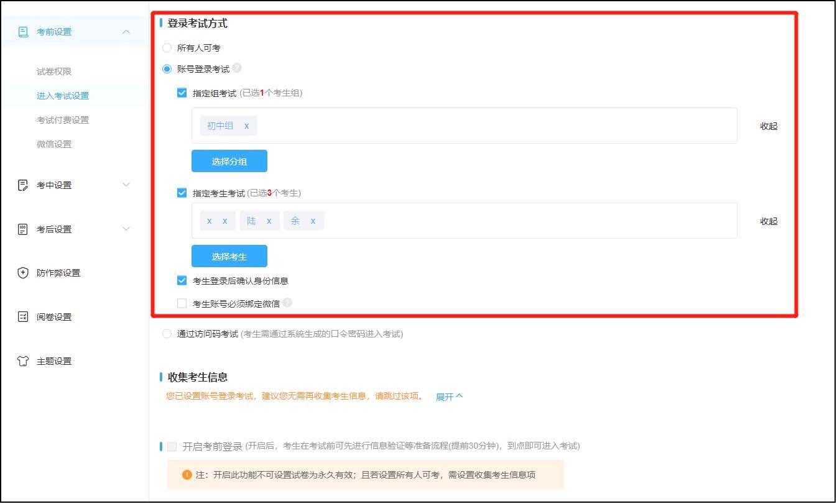Enable 考生账号必须绑定微信 checkbox
This screenshot has width=837, height=504.
coord(182,303)
